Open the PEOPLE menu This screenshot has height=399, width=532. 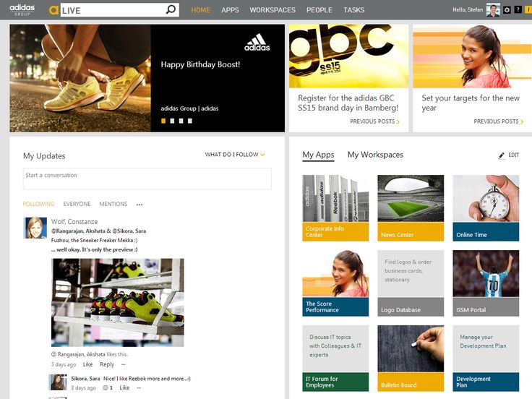(x=319, y=10)
